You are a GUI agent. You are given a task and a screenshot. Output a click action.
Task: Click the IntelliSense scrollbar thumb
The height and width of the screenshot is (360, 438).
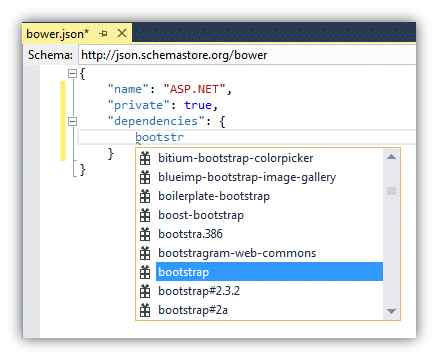[x=391, y=191]
